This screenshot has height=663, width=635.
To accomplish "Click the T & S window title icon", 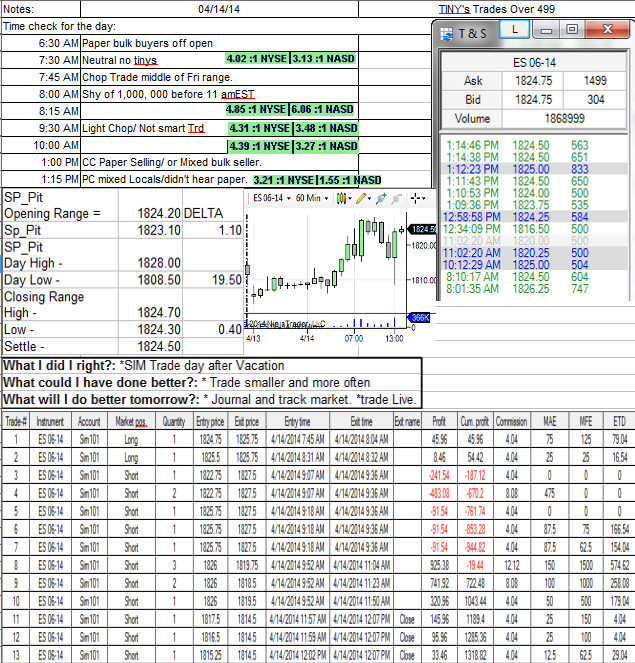I will coord(446,33).
